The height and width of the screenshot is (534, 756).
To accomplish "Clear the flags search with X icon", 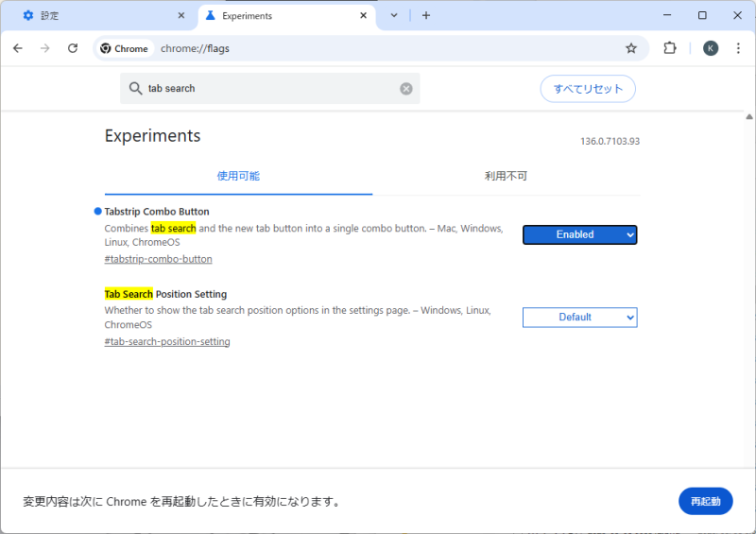I will (x=406, y=89).
